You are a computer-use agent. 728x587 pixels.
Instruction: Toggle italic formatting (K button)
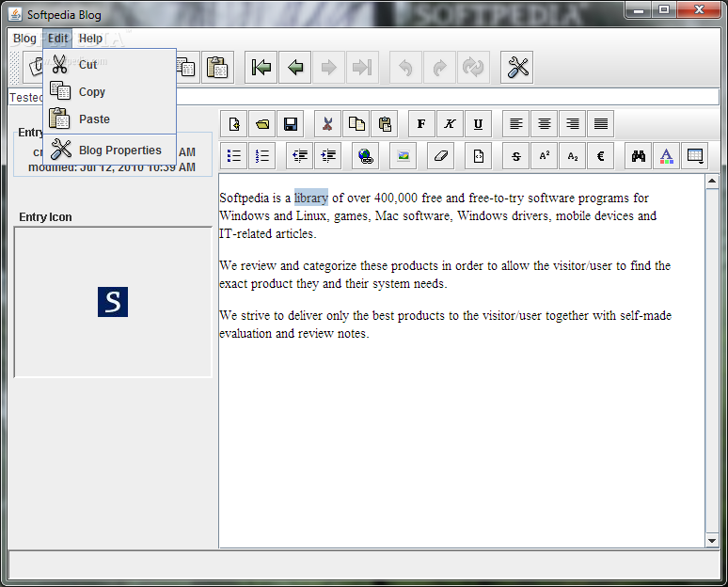click(x=450, y=124)
